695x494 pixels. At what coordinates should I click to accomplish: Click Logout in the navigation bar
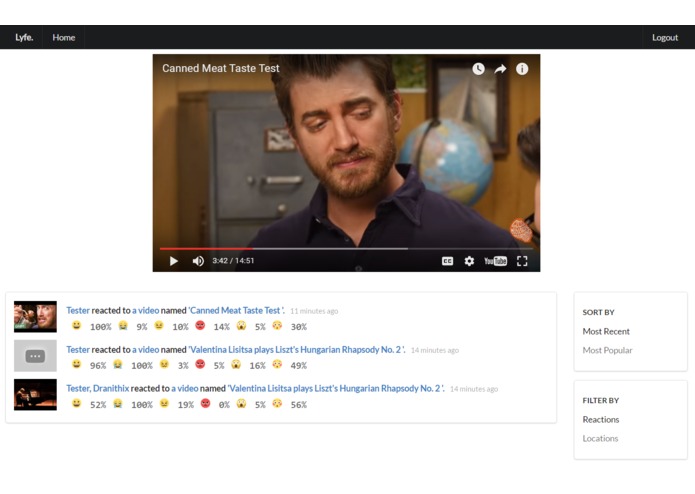point(665,37)
